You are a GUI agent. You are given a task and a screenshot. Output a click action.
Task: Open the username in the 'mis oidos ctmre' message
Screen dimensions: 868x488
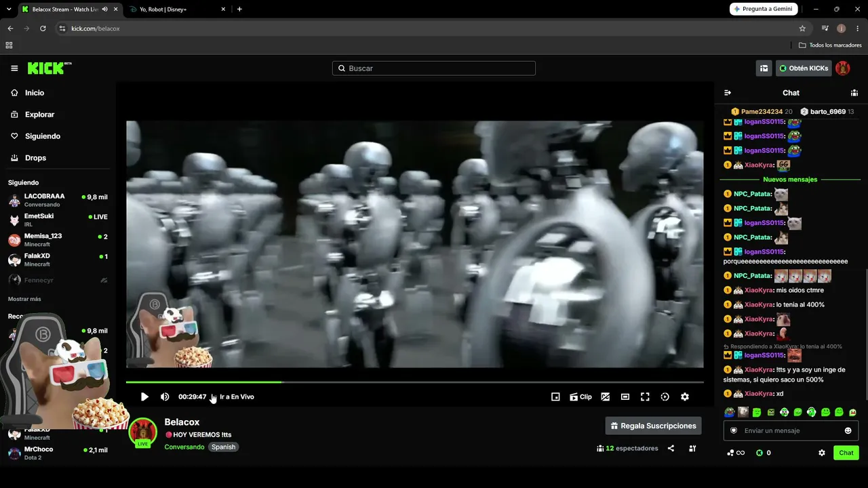pyautogui.click(x=759, y=290)
